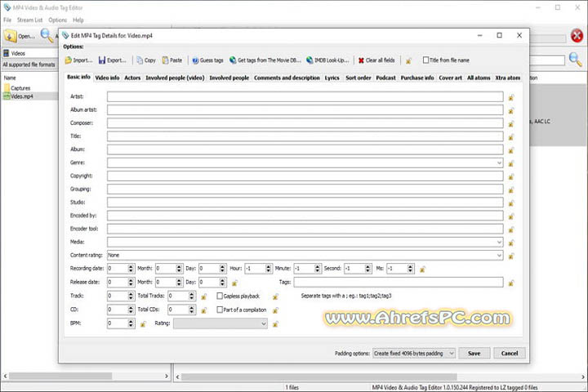Open the Cover art tab
The height and width of the screenshot is (392, 588).
tap(450, 78)
